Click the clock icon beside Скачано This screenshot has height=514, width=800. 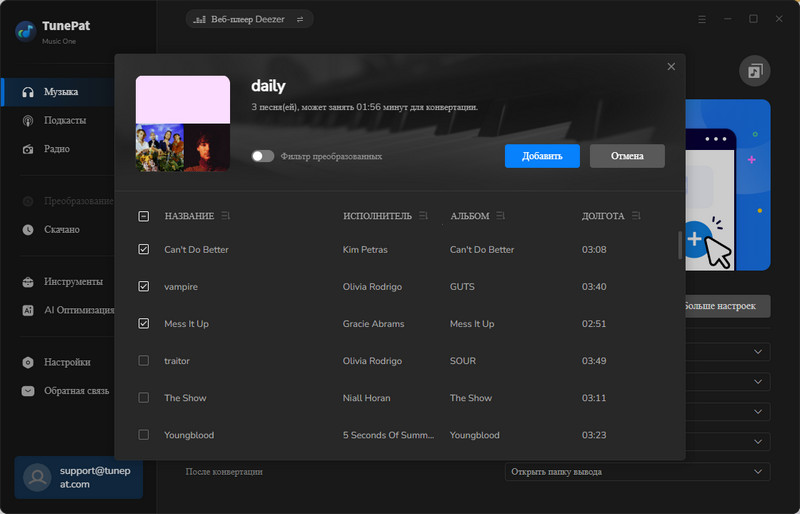point(28,230)
